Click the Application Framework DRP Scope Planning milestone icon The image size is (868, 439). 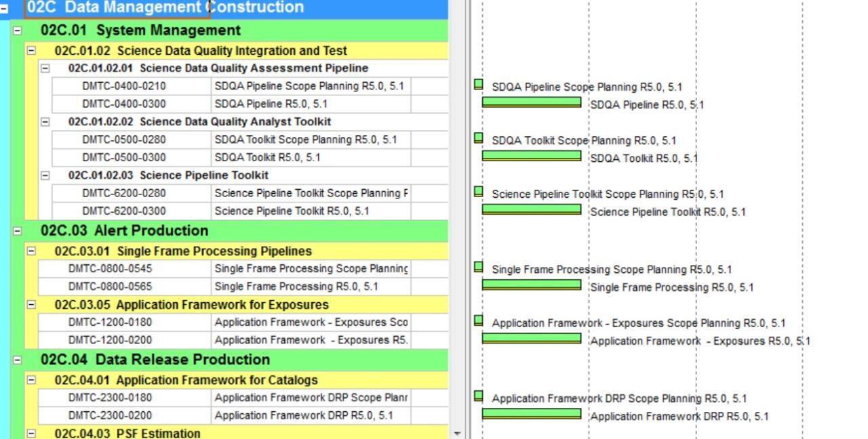(479, 397)
